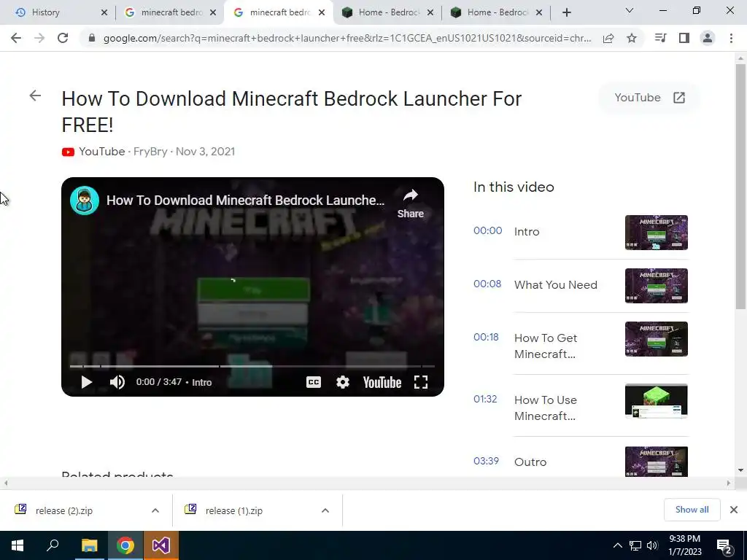This screenshot has width=747, height=560.
Task: Expand options for release (1).zip
Action: point(325,510)
